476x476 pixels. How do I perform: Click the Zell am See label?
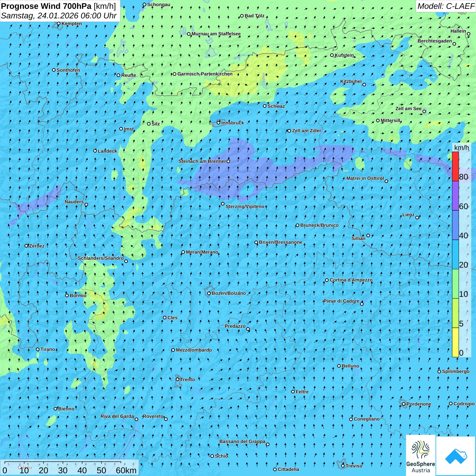pyautogui.click(x=408, y=108)
